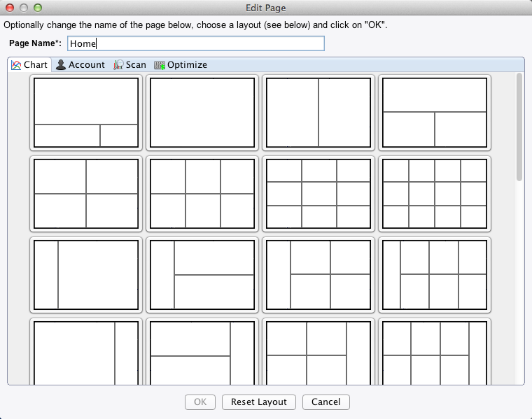Cancel the Edit Page dialog
Screen dimensions: 532x419
pos(326,402)
